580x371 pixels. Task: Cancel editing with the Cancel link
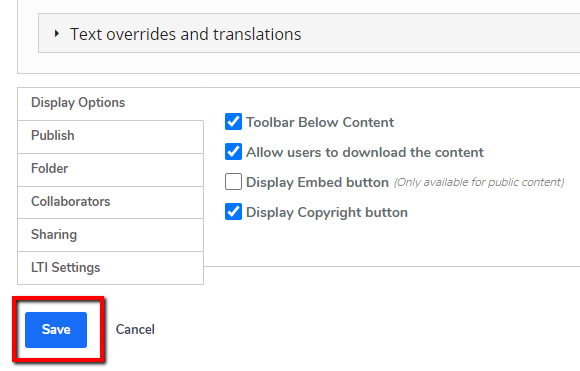[x=135, y=330]
